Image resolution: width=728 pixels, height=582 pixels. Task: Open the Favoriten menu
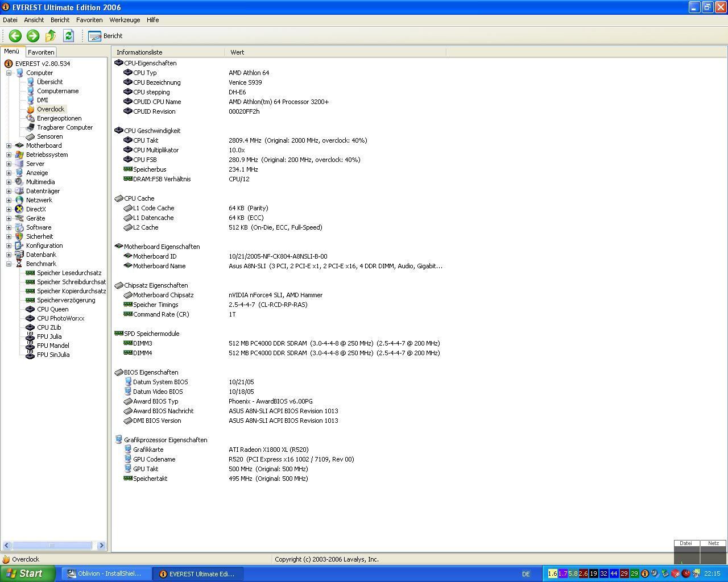point(89,20)
